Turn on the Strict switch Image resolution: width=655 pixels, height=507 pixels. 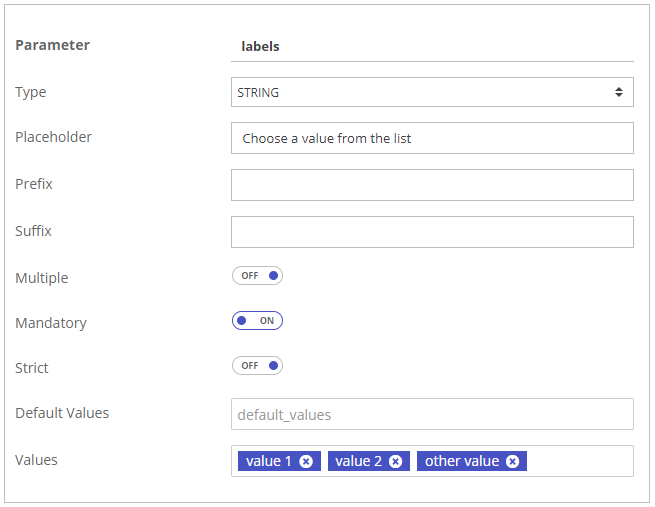click(257, 366)
